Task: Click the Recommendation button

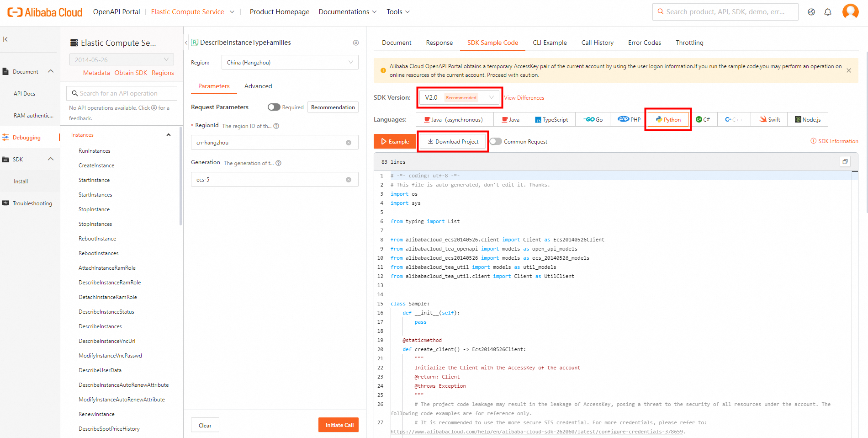Action: tap(333, 107)
